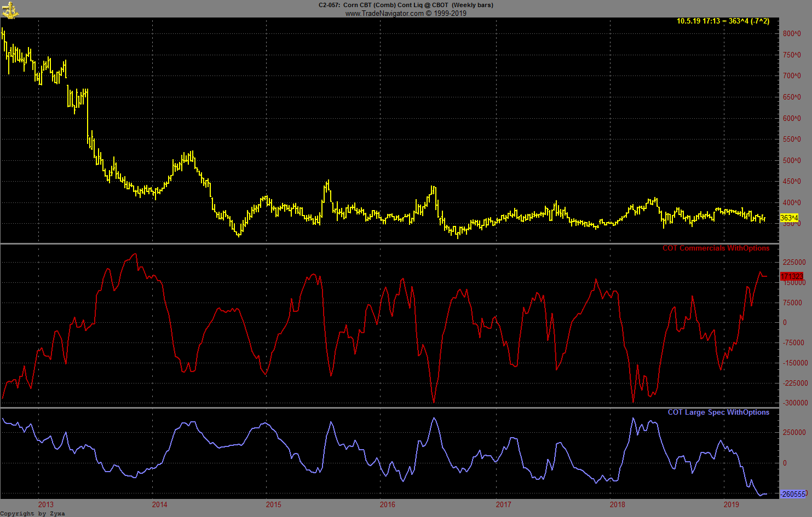The image size is (812, 517).
Task: Click the 250000 large spec axis label
Action: point(794,433)
